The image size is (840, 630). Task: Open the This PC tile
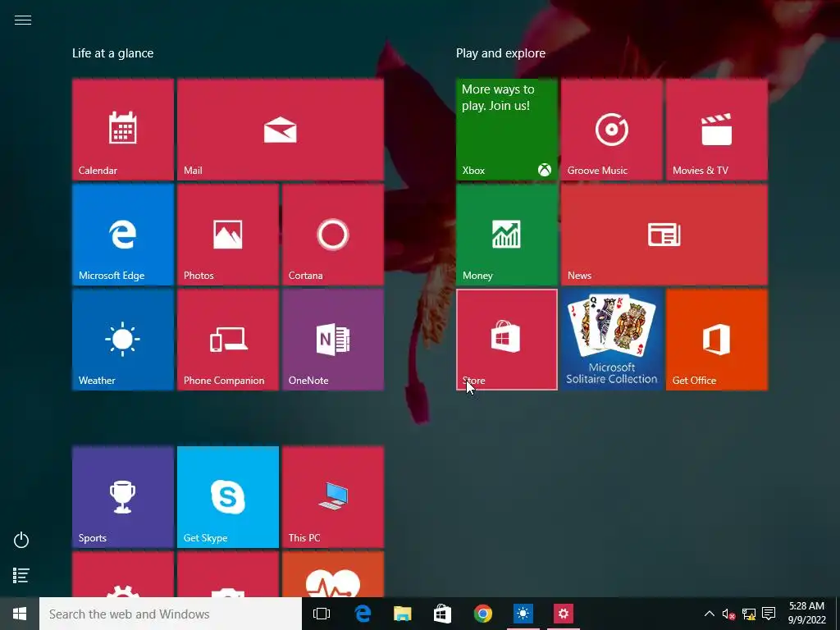pos(333,497)
